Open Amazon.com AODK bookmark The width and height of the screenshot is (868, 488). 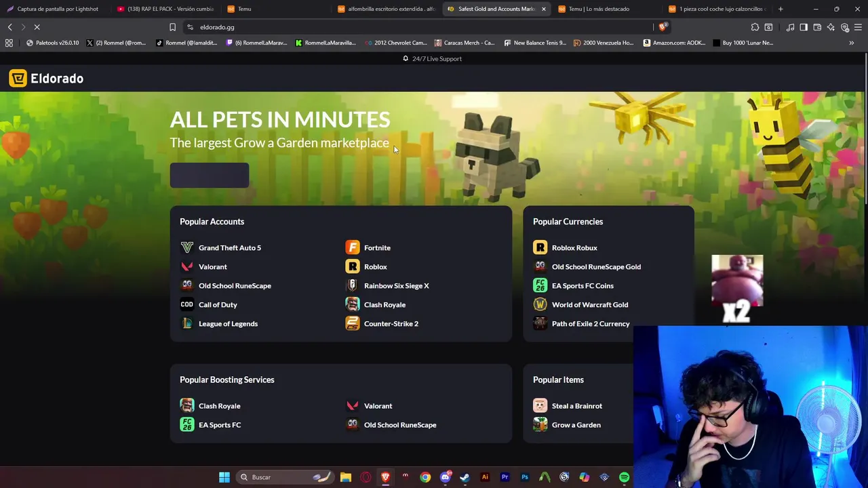click(674, 43)
